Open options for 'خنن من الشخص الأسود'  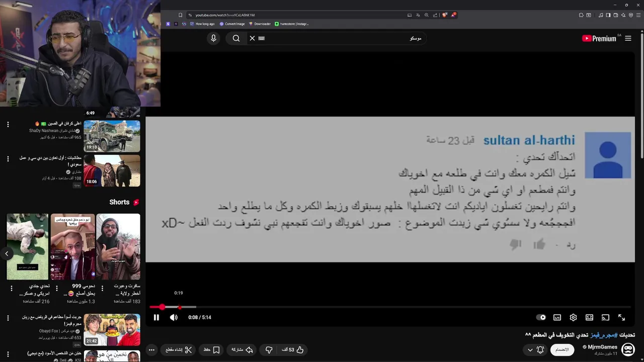tap(8, 353)
